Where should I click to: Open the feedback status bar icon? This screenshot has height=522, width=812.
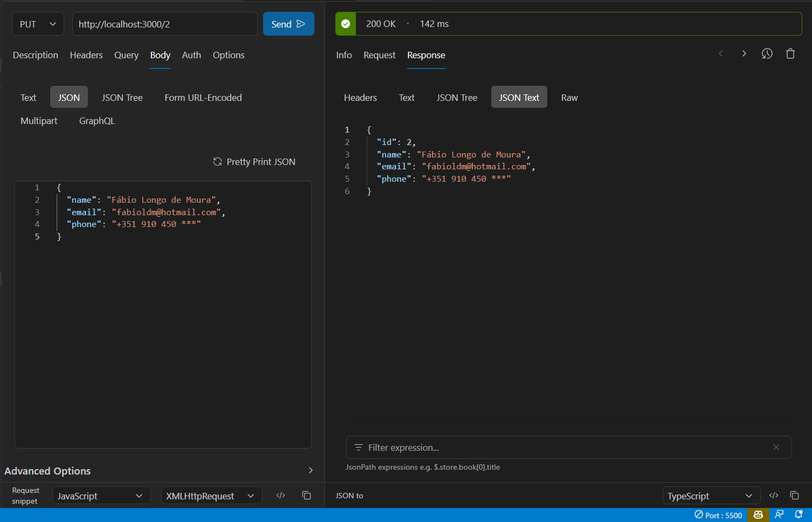(779, 515)
